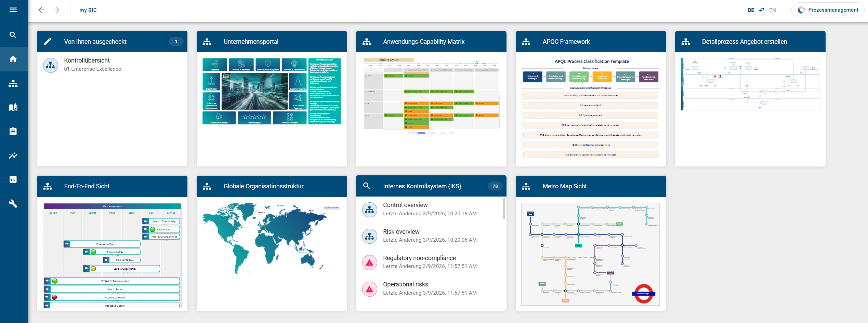Open the analytics trend icon in sidebar
868x323 pixels.
pos(13,156)
